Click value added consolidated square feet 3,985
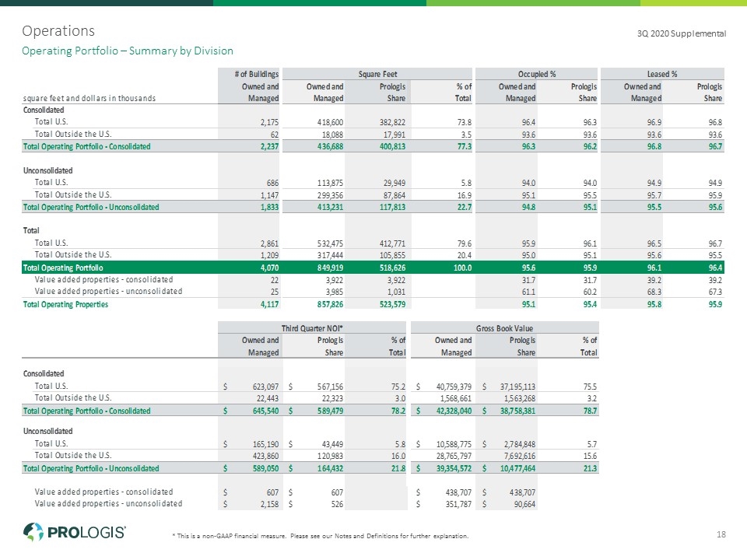 334,292
